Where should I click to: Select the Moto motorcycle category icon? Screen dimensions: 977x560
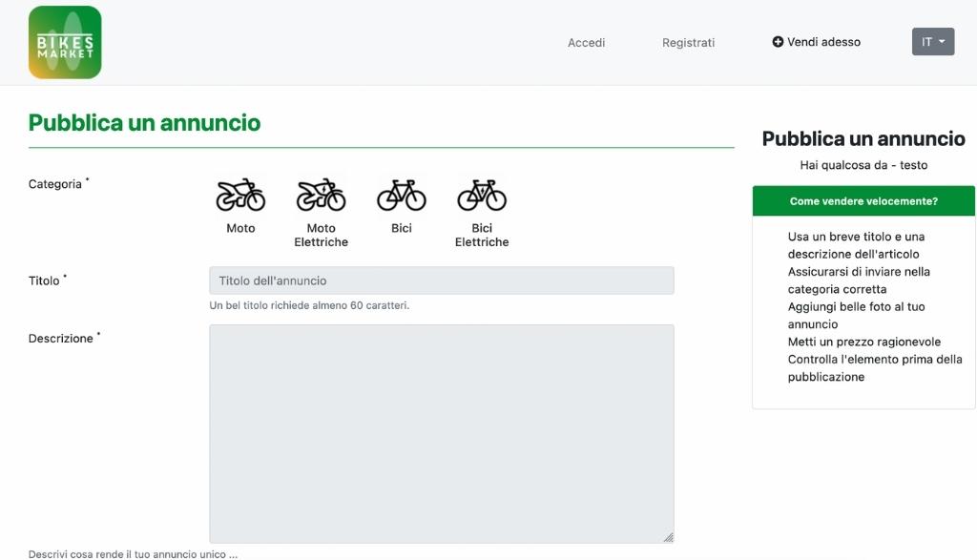pyautogui.click(x=240, y=195)
